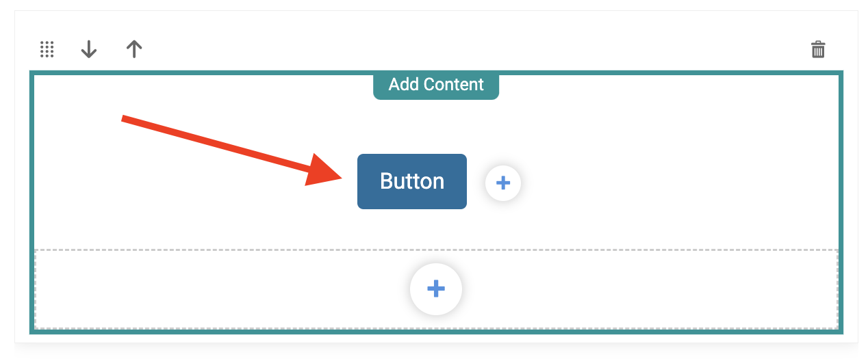
Task: Shift the block upward using the arrow icon
Action: [x=134, y=49]
